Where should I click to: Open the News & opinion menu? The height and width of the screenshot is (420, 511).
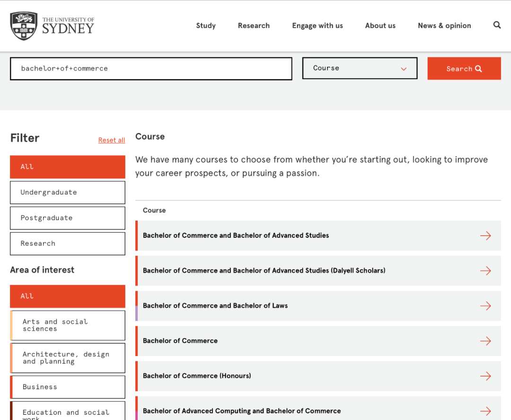pyautogui.click(x=444, y=26)
